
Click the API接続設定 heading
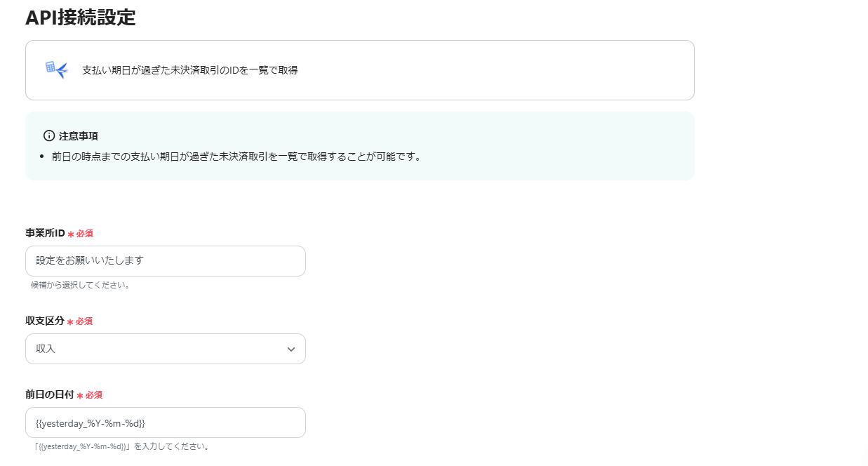81,18
